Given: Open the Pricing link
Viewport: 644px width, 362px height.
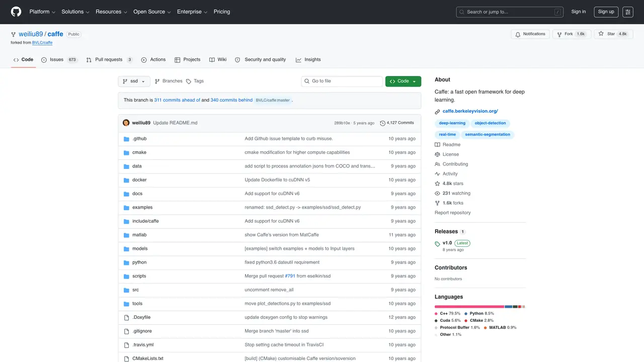Looking at the screenshot, I should [x=222, y=12].
